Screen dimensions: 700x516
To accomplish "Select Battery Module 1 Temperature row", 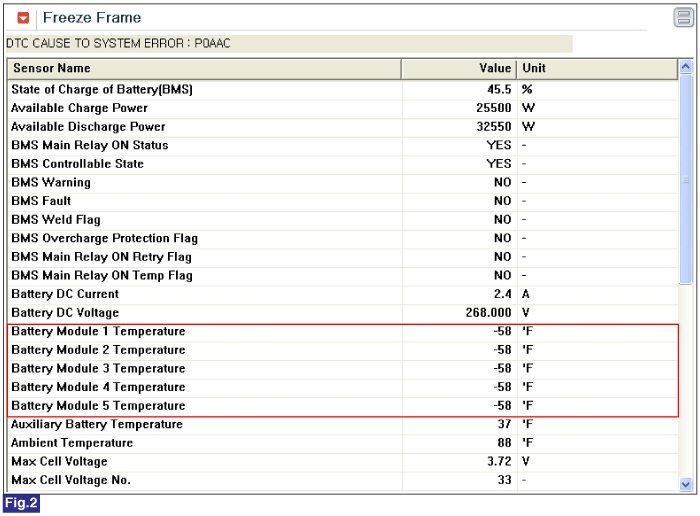I will coord(343,332).
